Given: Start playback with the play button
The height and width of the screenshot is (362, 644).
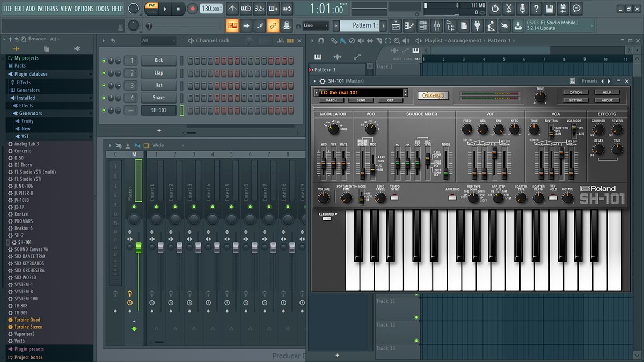Looking at the screenshot, I should pos(165,9).
